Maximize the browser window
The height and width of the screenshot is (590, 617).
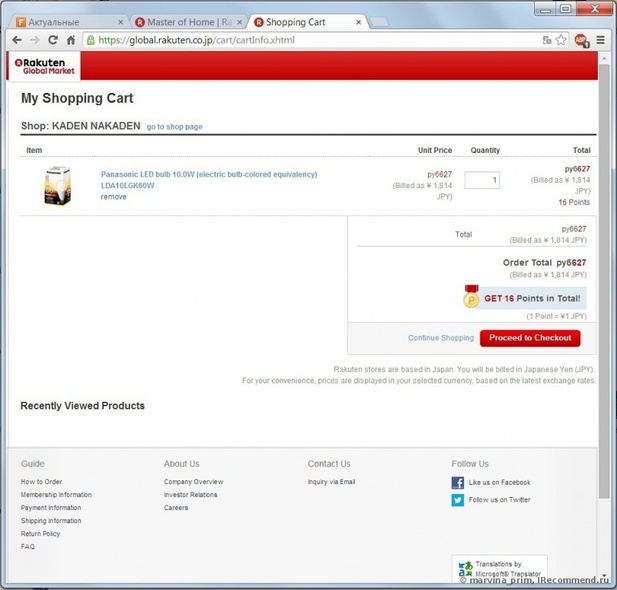566,9
